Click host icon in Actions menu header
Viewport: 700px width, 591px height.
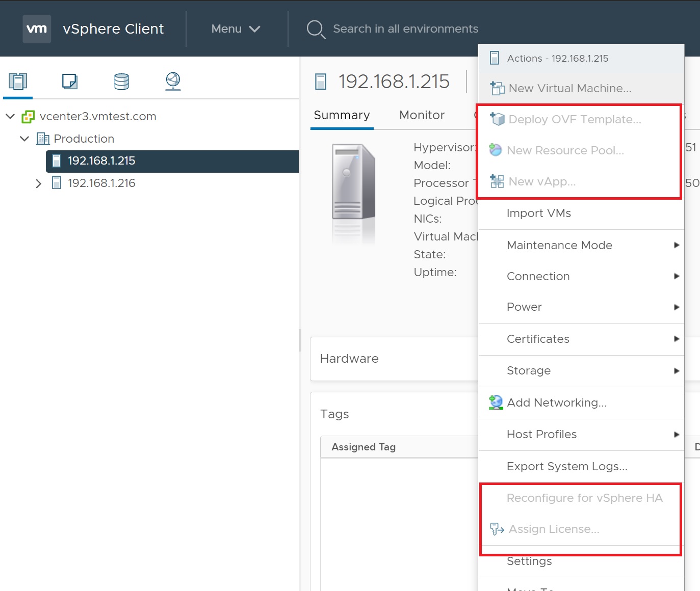pyautogui.click(x=495, y=58)
